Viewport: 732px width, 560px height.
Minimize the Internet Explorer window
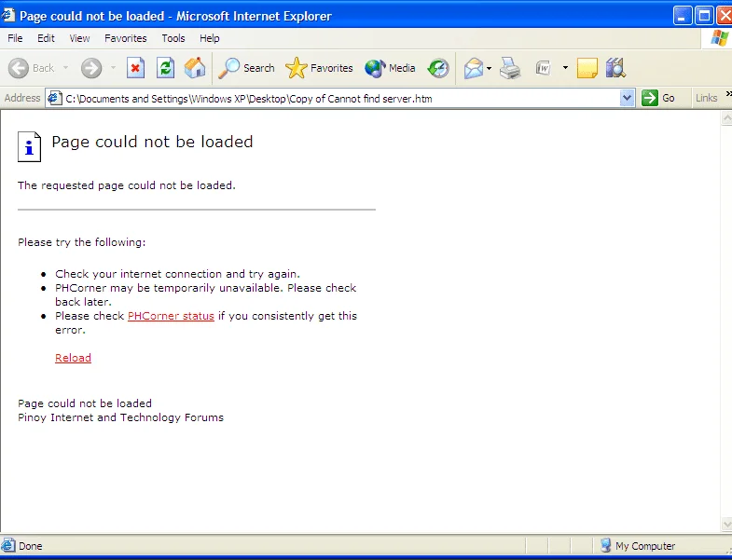tap(682, 16)
